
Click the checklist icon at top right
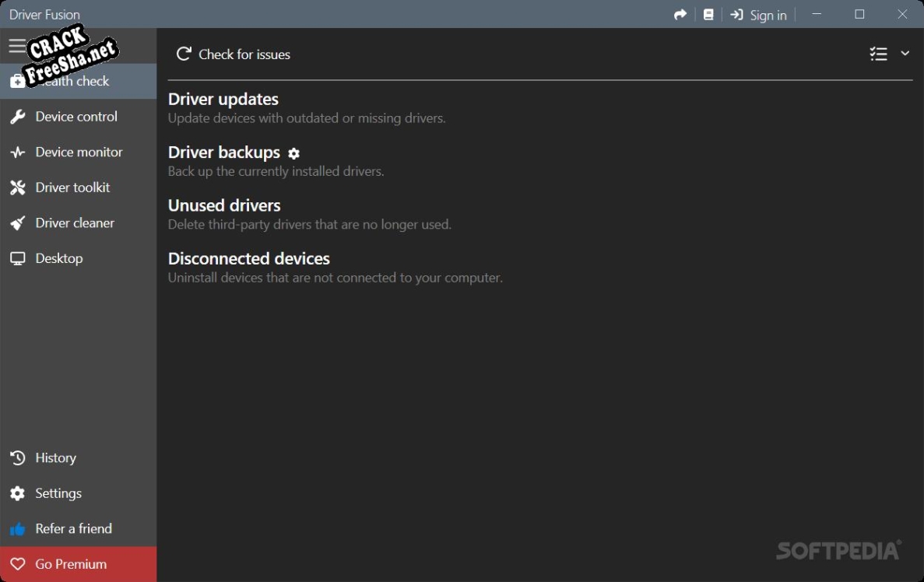(x=878, y=54)
